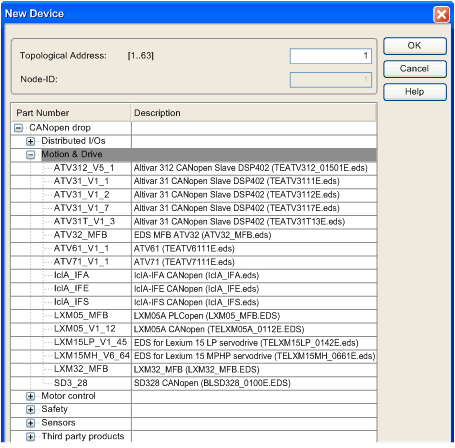Select Third party products tree label
The image size is (455, 448).
point(83,436)
